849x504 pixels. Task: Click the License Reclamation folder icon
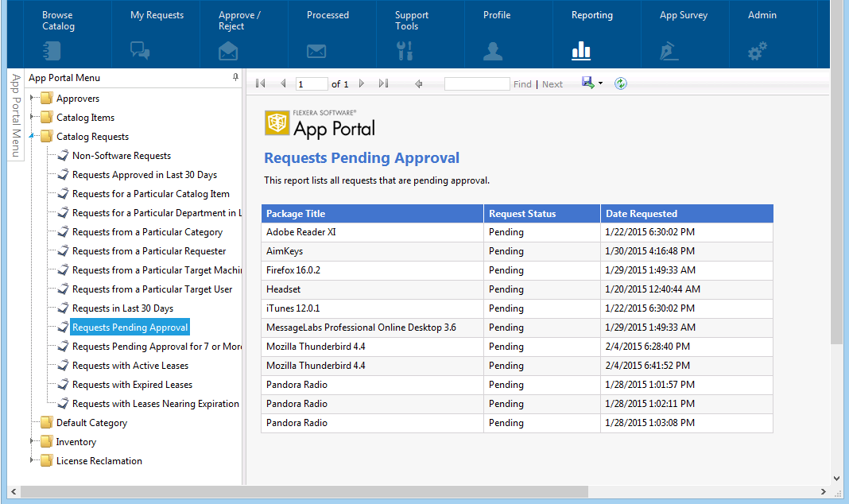[47, 460]
